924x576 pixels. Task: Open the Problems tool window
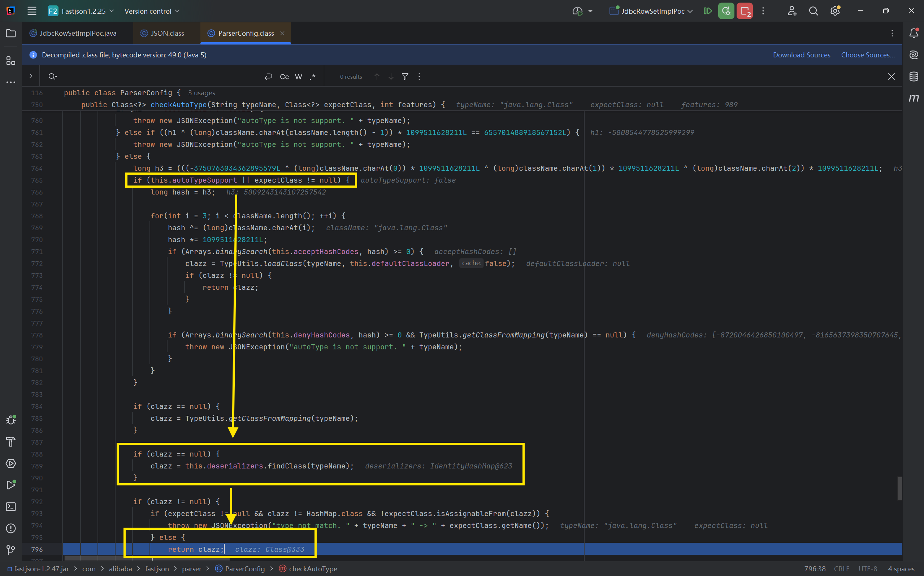pyautogui.click(x=11, y=528)
